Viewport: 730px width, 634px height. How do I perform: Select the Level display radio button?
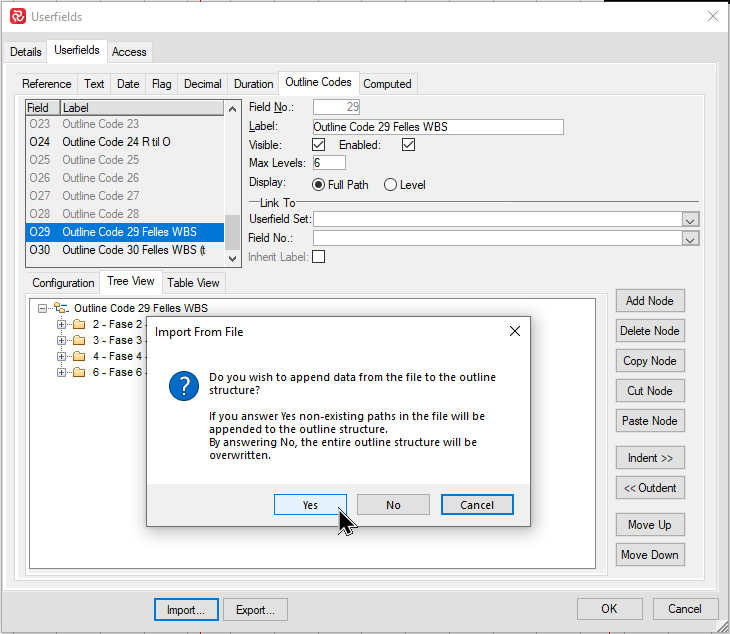pos(391,185)
